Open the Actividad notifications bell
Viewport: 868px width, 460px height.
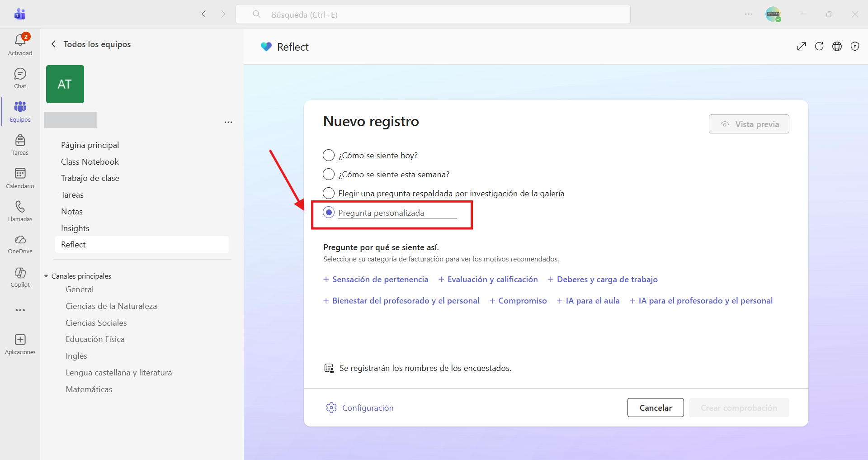coord(20,44)
